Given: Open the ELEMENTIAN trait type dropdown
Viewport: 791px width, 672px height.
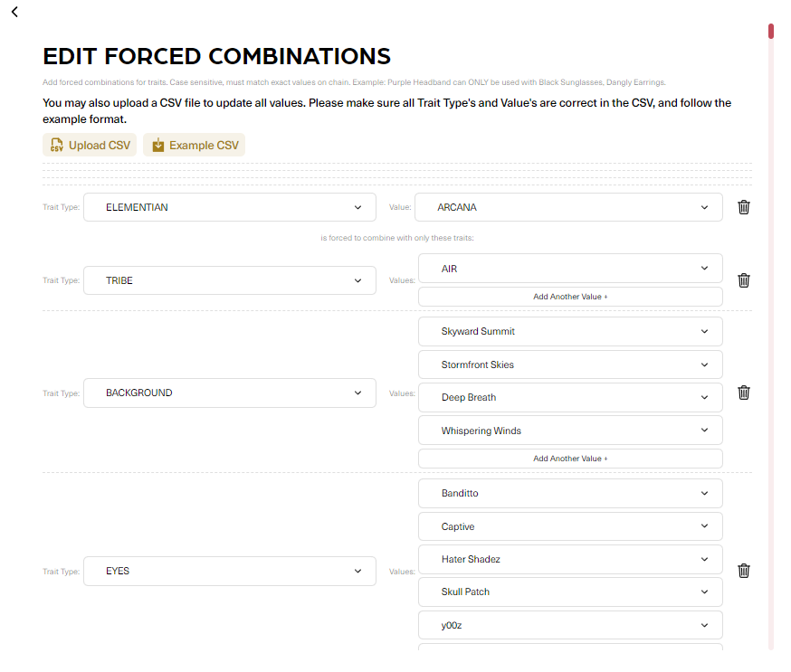Looking at the screenshot, I should [x=230, y=207].
